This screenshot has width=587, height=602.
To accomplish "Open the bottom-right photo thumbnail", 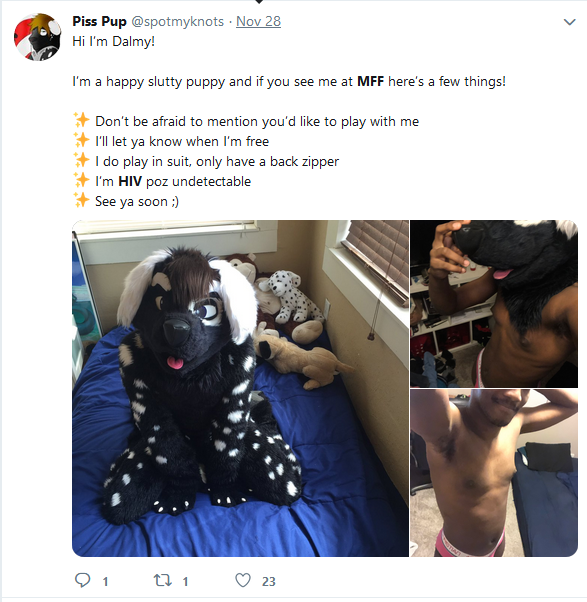I will [494, 473].
